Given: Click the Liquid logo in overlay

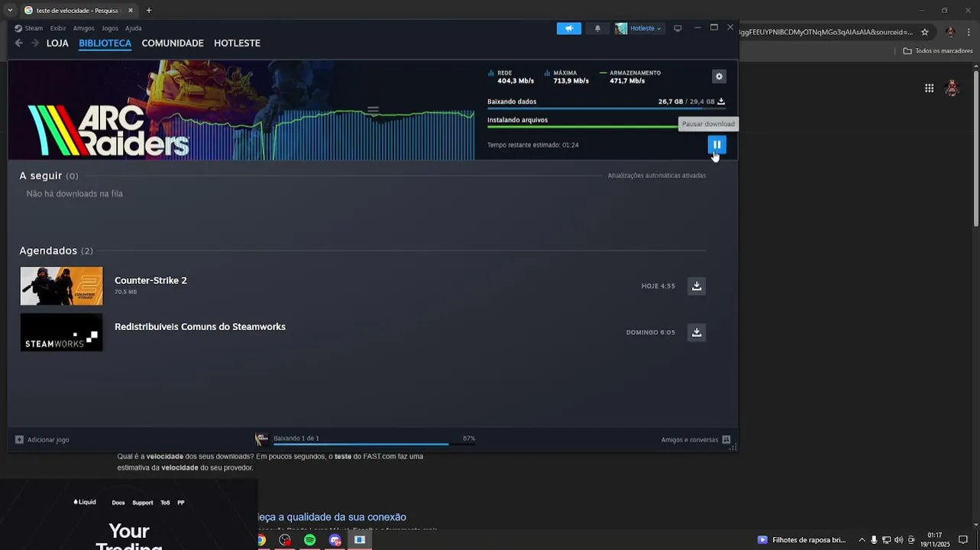Looking at the screenshot, I should pos(84,503).
